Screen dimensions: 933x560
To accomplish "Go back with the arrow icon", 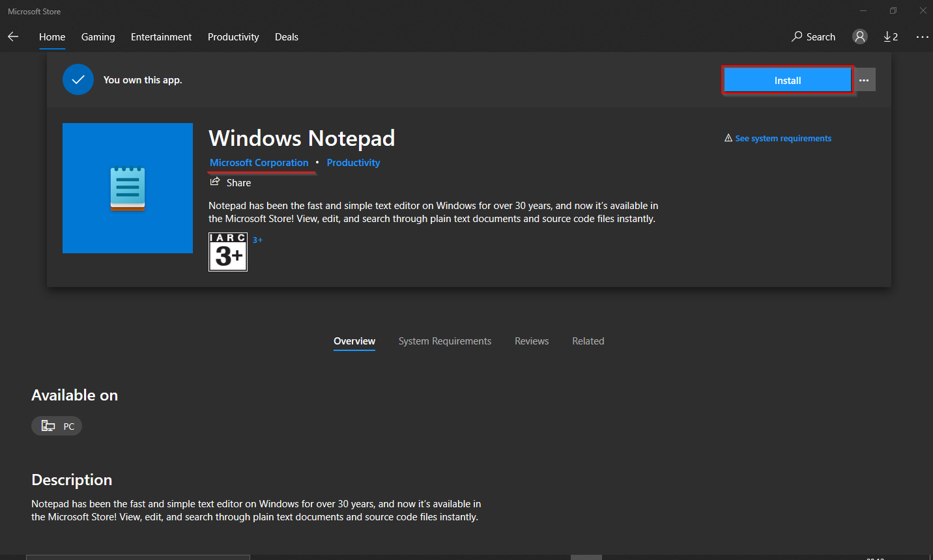I will (13, 37).
